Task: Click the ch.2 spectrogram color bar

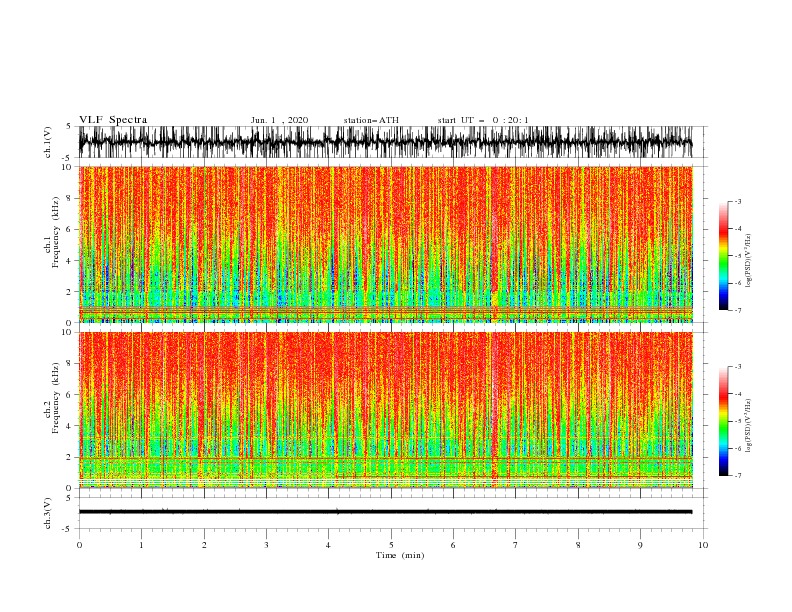Action: [723, 421]
